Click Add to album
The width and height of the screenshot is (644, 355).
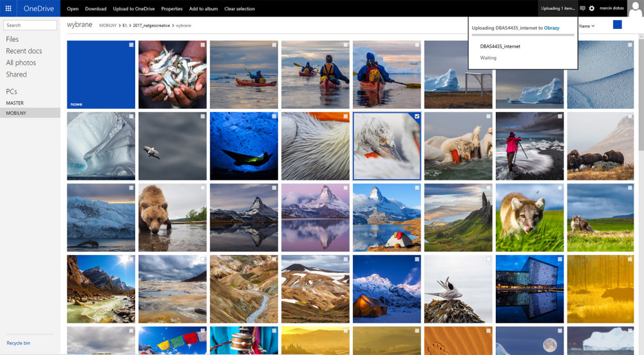pos(204,8)
